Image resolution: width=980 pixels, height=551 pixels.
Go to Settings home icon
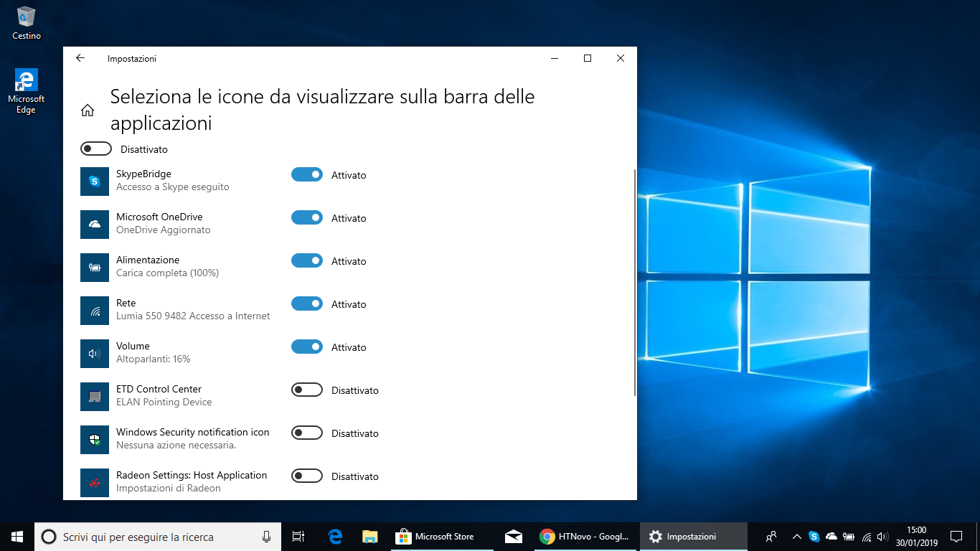[x=88, y=110]
